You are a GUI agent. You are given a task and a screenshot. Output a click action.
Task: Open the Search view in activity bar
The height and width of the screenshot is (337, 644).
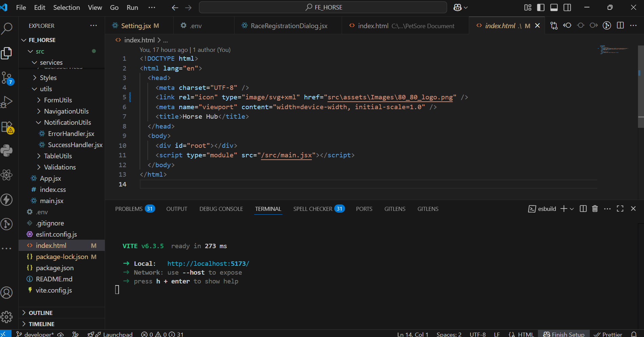[x=7, y=29]
